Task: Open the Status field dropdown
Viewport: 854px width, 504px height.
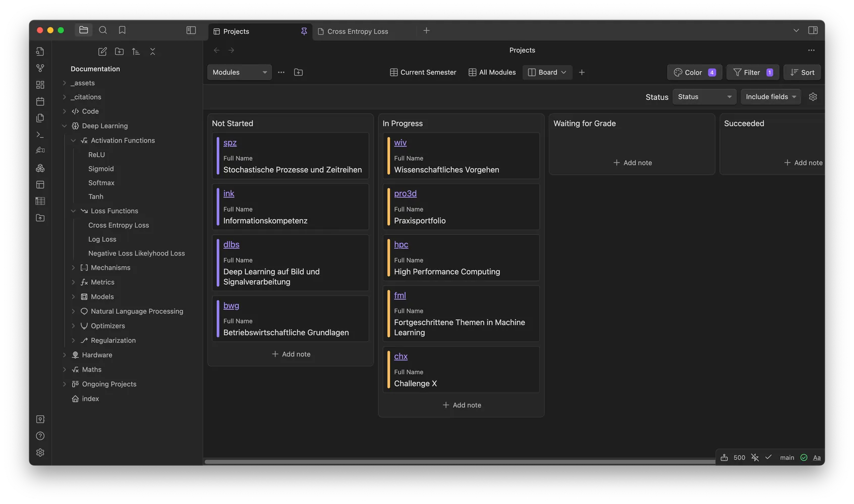Action: tap(704, 96)
